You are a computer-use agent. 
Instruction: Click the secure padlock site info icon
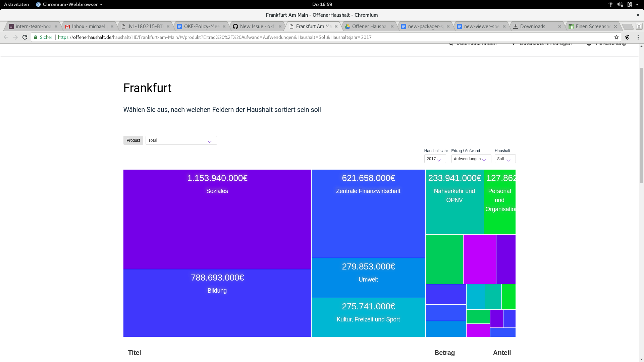point(36,37)
